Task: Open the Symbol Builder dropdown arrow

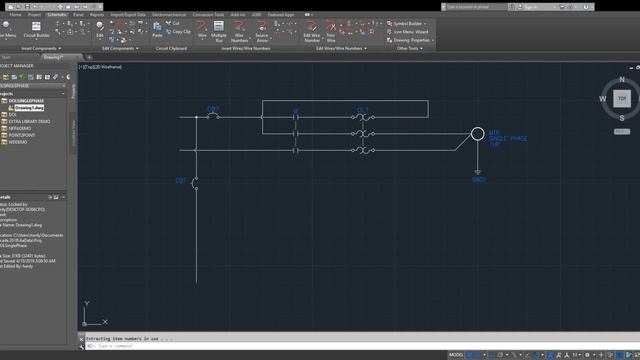Action: click(425, 24)
